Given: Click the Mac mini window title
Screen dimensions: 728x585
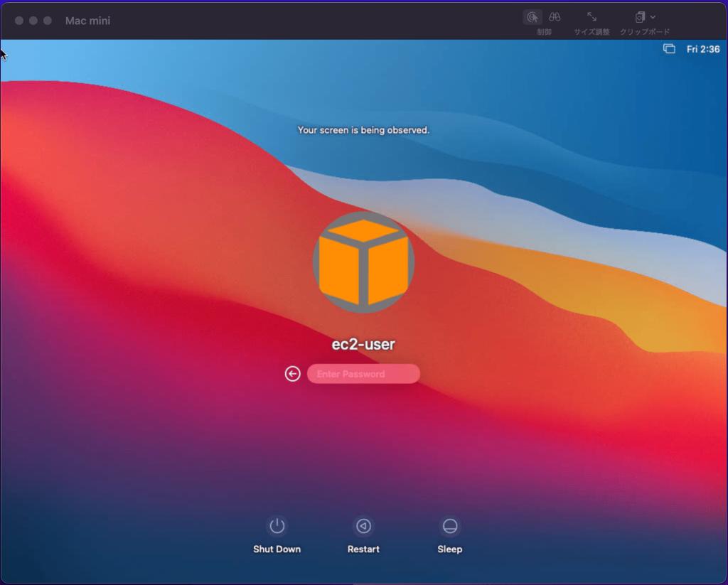Looking at the screenshot, I should (87, 21).
